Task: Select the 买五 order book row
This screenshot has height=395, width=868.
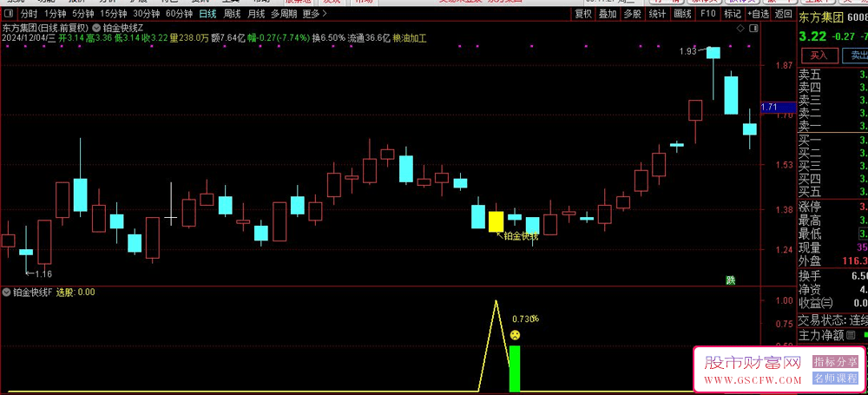Action: click(832, 192)
